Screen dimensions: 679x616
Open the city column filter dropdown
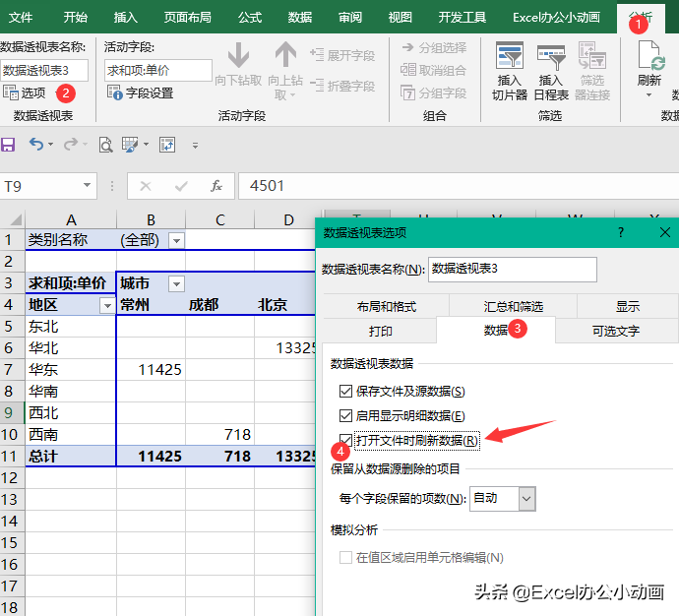pos(176,284)
